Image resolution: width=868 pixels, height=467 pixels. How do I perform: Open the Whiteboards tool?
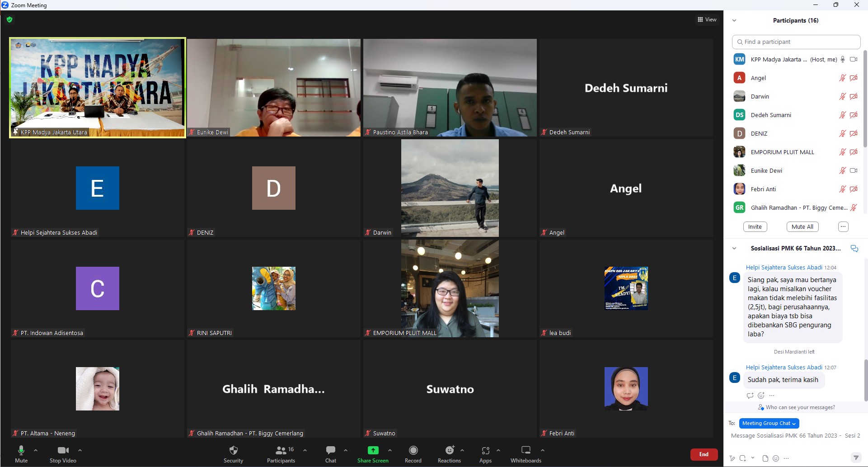click(525, 453)
